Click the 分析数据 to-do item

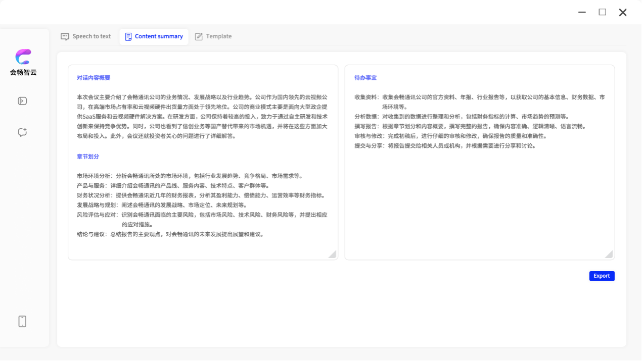pos(462,117)
